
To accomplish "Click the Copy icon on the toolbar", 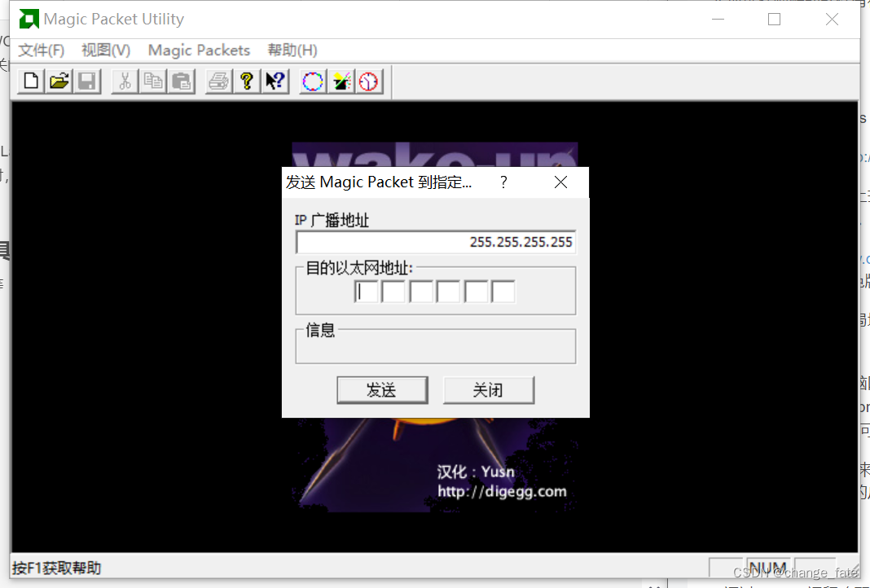I will [x=152, y=81].
